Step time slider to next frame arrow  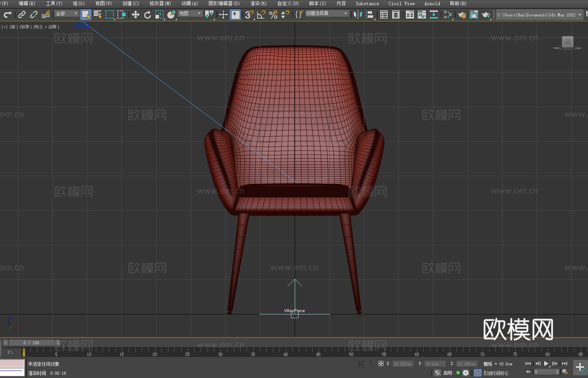pyautogui.click(x=58, y=343)
